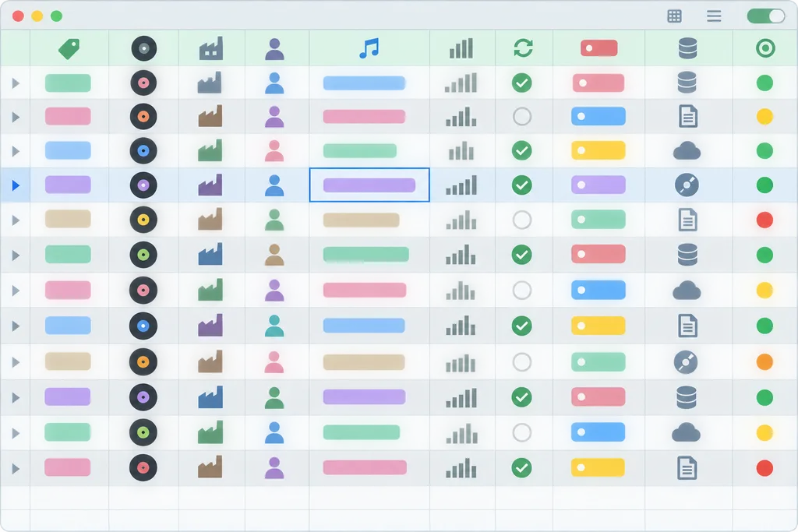Toggle the green switch in title bar

point(766,16)
